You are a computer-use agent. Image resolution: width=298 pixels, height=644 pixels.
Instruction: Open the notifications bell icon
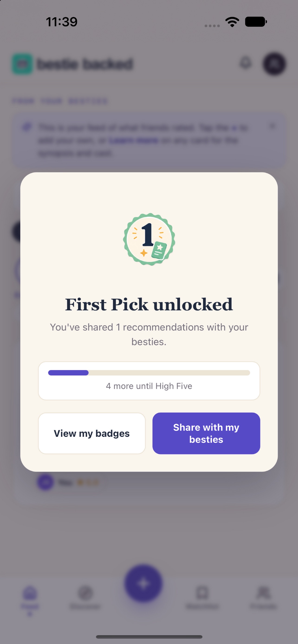click(246, 63)
